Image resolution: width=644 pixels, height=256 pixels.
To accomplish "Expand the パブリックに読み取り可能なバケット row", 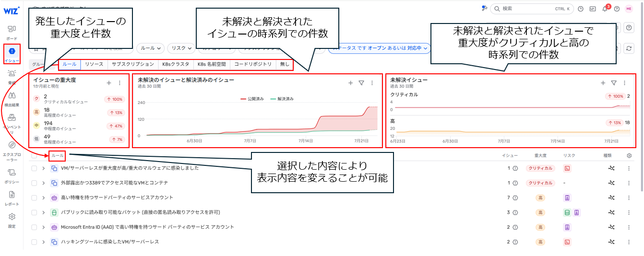I will click(43, 212).
